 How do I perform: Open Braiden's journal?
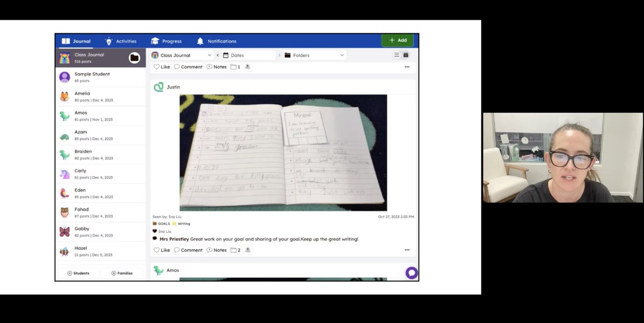(x=100, y=154)
